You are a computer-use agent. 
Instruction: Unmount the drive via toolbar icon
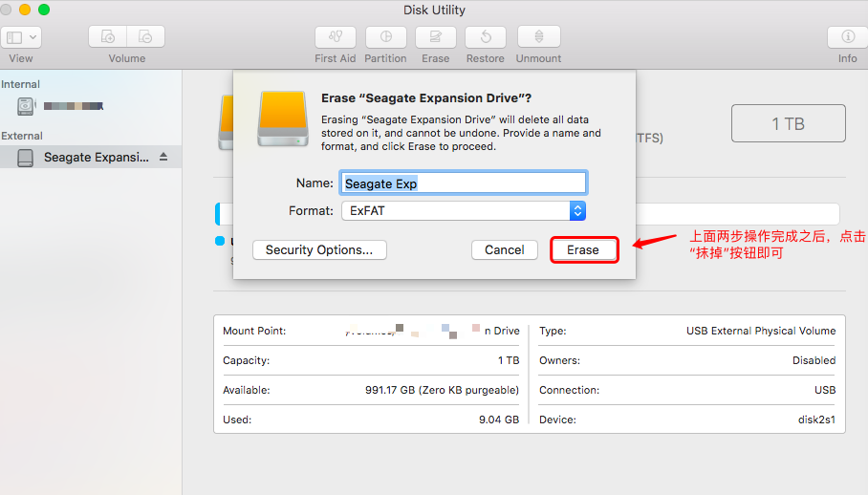coord(538,37)
